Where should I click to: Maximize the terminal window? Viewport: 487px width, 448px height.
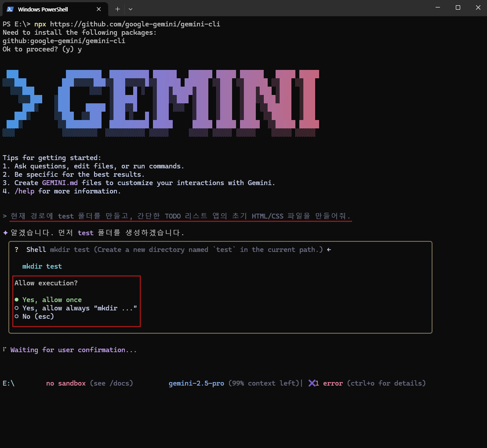[x=458, y=7]
